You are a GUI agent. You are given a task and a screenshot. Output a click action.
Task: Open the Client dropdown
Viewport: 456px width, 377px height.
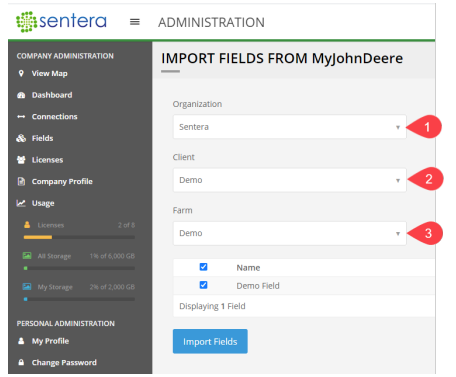pyautogui.click(x=290, y=180)
